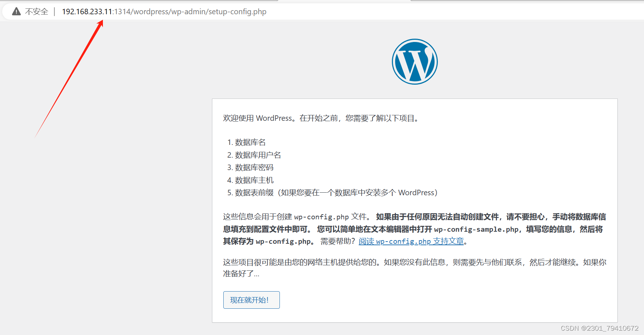Screen dimensions: 644x335
Task: Open the 阅读 wp-config.php 支持文章 link
Action: pos(411,241)
